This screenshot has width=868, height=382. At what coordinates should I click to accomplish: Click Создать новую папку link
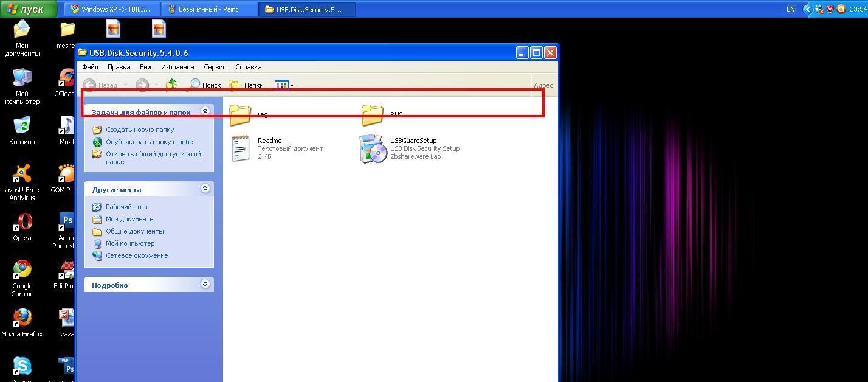[x=140, y=130]
